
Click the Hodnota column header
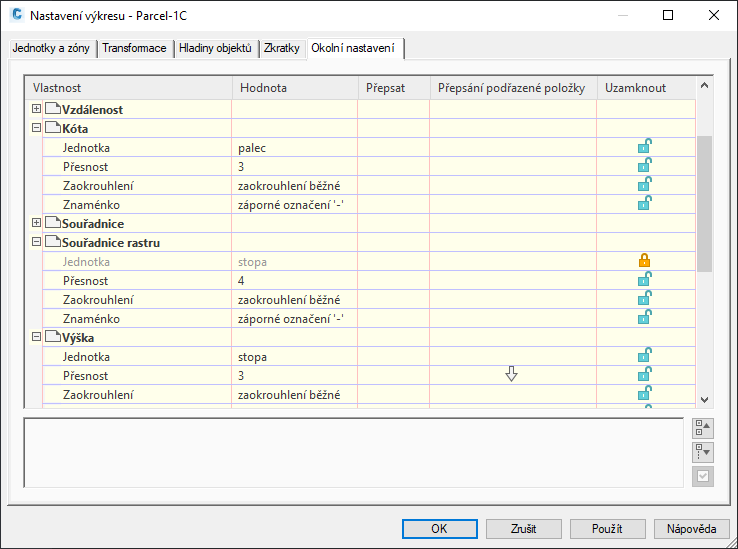click(295, 88)
